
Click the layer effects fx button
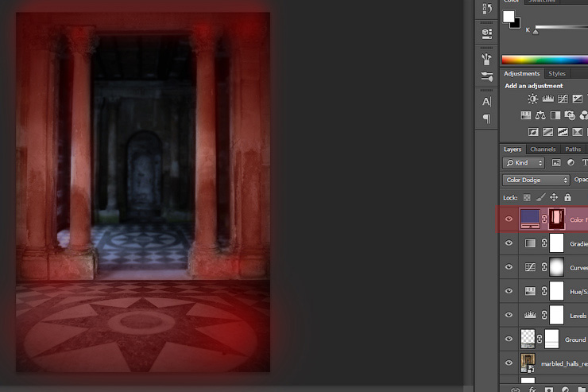[x=532, y=390]
